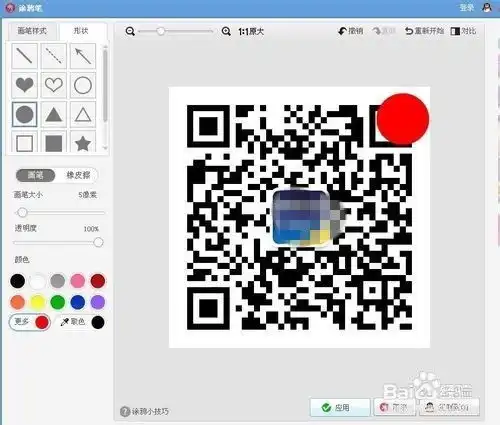Click 重新开始 to start over
The width and height of the screenshot is (500, 425).
[424, 31]
